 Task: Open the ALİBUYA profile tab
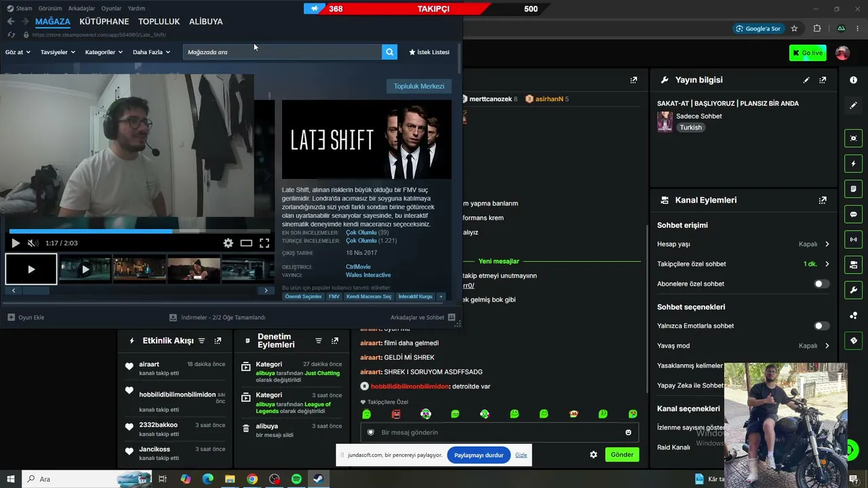(206, 22)
